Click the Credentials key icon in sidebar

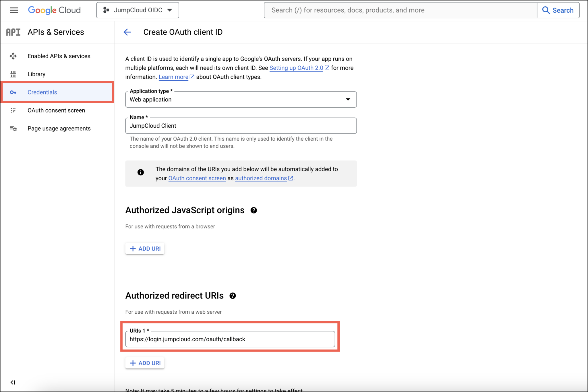pos(13,92)
